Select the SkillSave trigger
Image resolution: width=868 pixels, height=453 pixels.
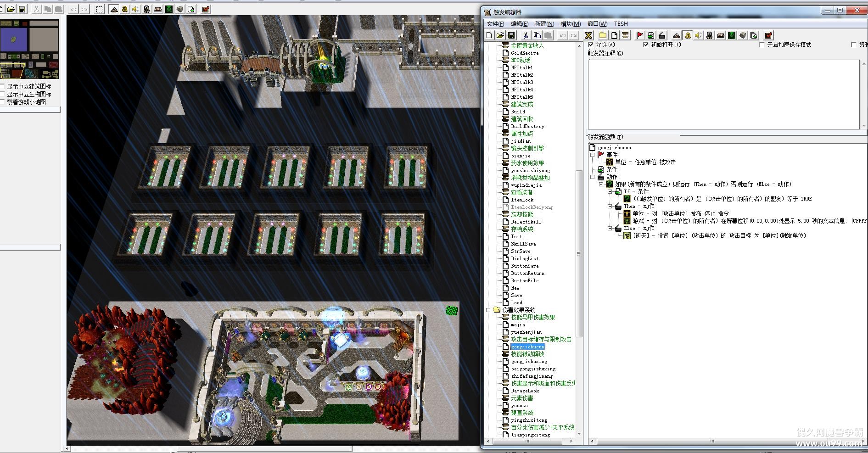[523, 244]
